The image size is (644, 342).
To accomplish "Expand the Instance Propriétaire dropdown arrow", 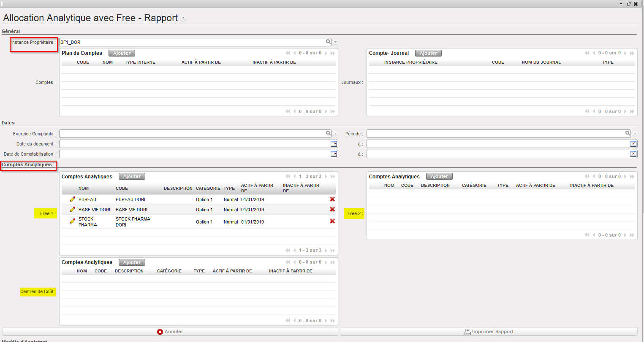I will [336, 43].
